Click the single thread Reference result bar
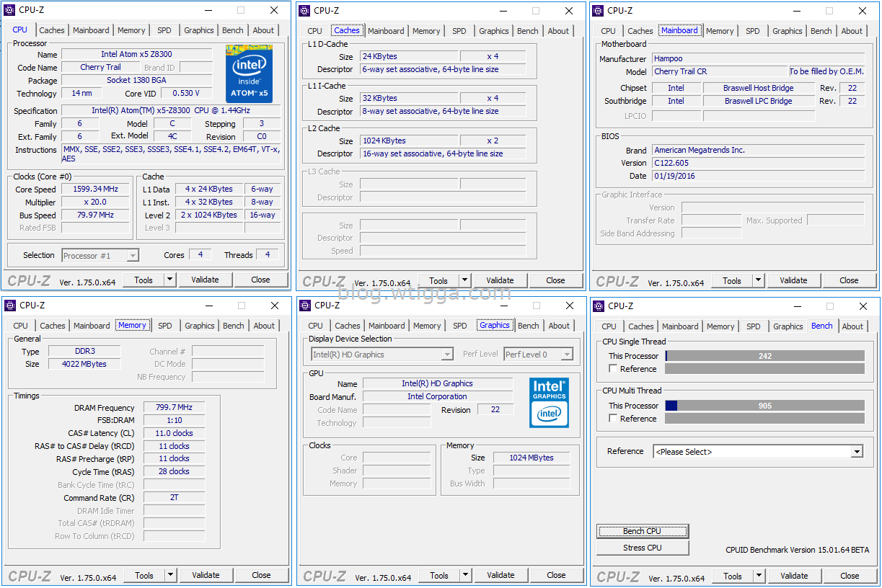This screenshot has width=882, height=588. [764, 369]
